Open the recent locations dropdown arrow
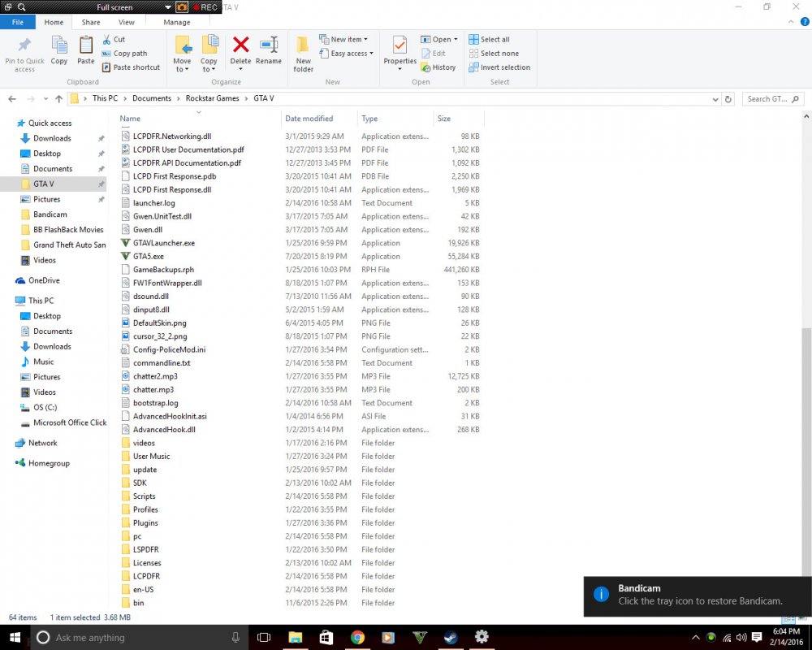The image size is (812, 650). [45, 99]
